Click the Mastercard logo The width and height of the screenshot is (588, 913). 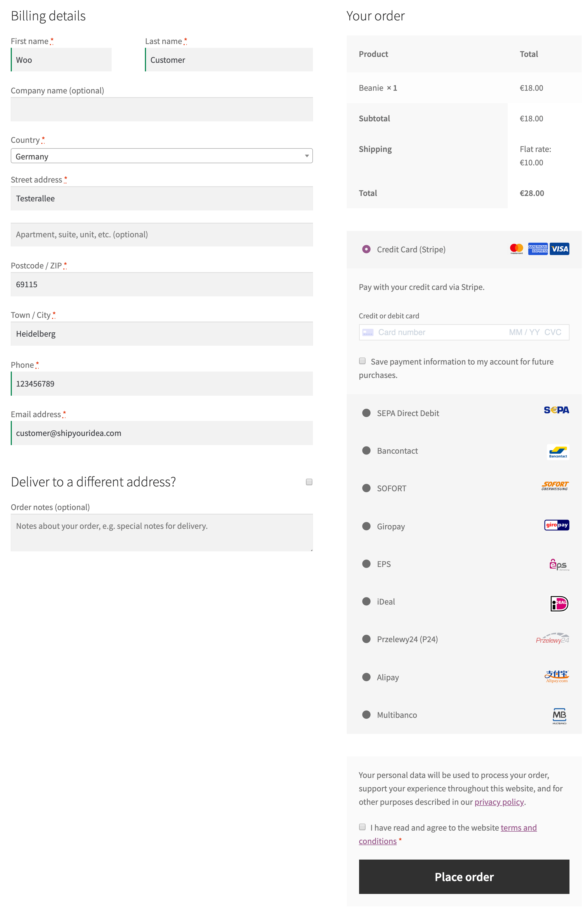[516, 249]
